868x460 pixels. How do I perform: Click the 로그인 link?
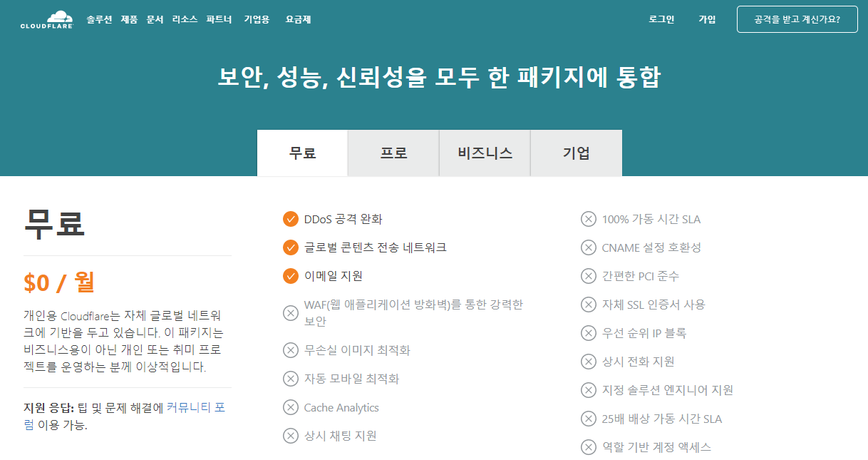(x=661, y=19)
